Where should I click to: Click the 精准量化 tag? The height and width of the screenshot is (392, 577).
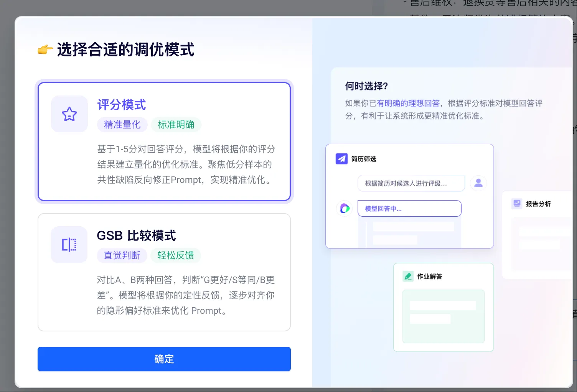click(122, 125)
